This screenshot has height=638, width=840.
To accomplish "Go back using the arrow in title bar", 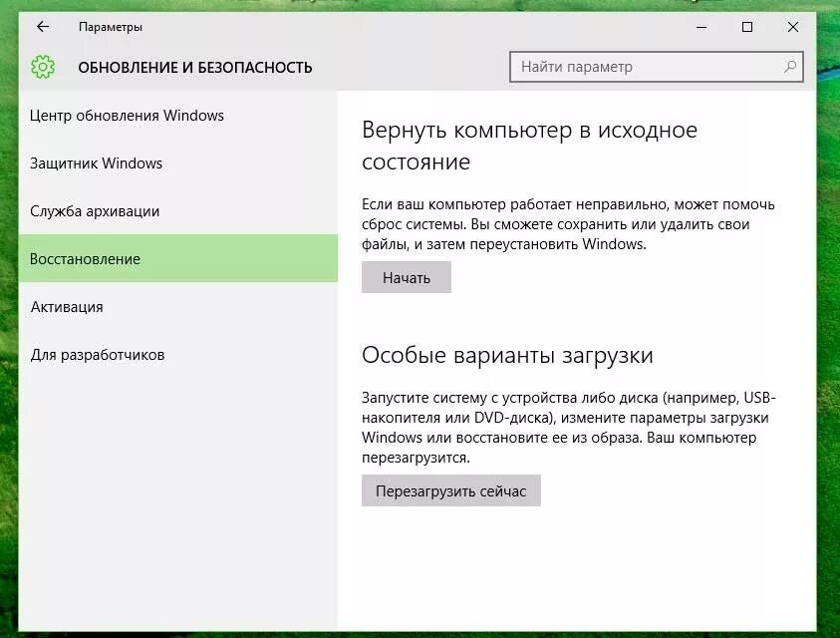I will point(43,27).
